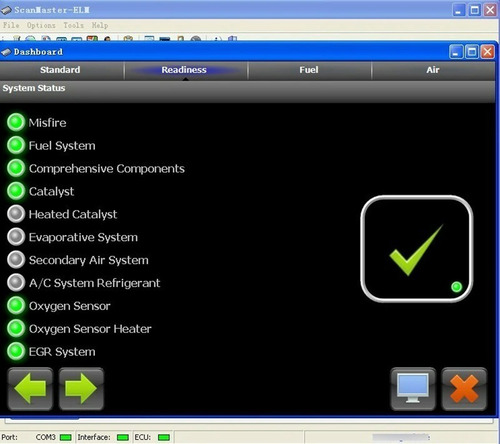Select the Misfire label
The height and width of the screenshot is (444, 500).
47,123
